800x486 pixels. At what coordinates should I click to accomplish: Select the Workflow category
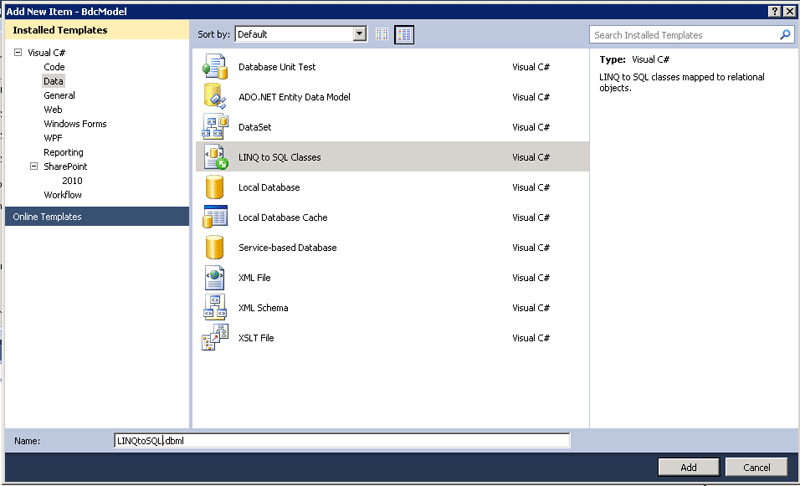(x=62, y=195)
